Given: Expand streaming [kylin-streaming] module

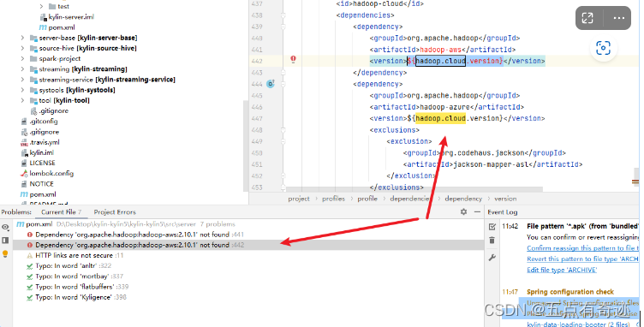Looking at the screenshot, I should pos(22,69).
